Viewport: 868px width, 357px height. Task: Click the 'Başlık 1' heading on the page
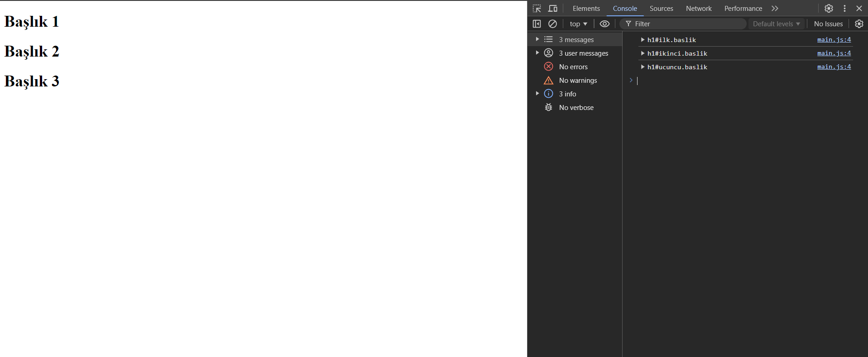point(32,22)
